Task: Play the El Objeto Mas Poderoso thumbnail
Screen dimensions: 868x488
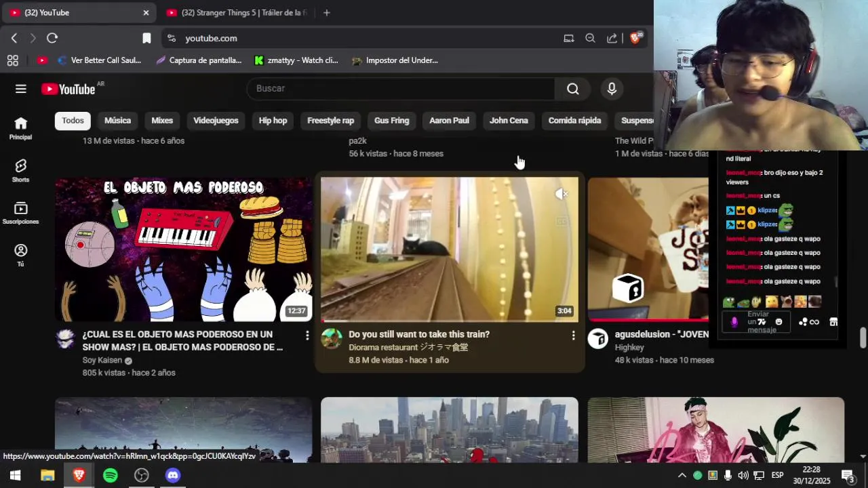Action: click(x=184, y=249)
